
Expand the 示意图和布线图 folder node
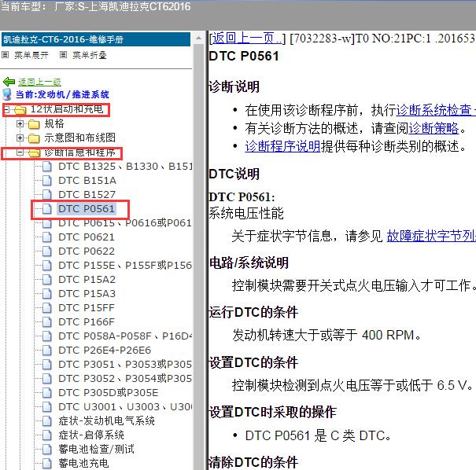[x=20, y=138]
